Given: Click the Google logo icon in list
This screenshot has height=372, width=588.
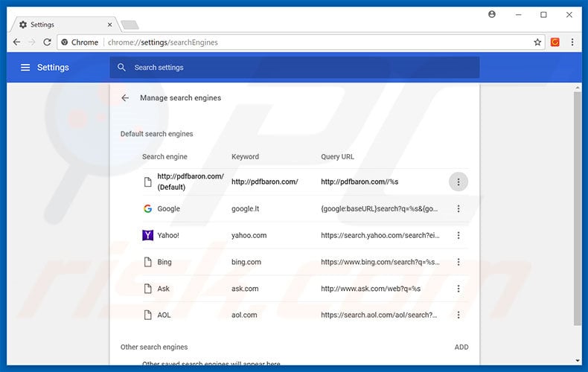Looking at the screenshot, I should click(148, 209).
